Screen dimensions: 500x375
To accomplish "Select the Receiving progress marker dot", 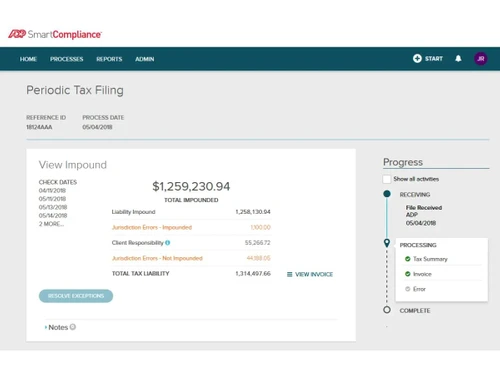I will click(387, 194).
